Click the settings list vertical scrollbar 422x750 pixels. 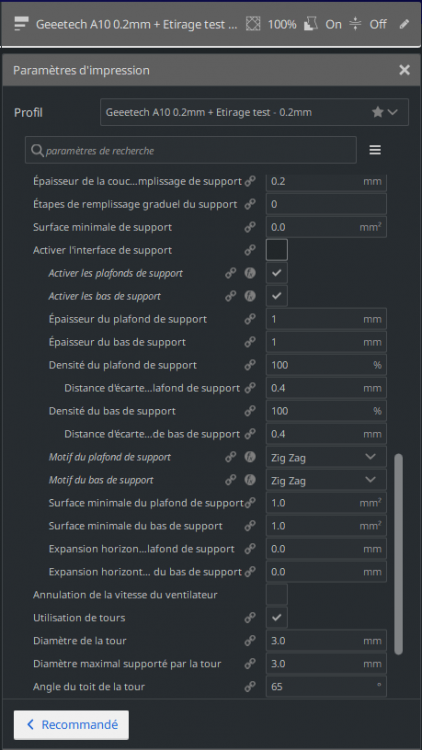click(399, 554)
